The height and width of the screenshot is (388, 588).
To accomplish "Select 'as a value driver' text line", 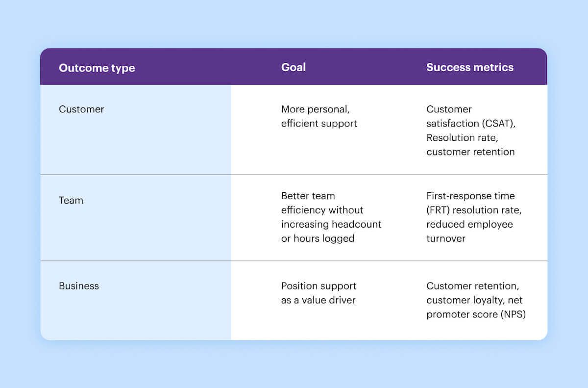I will click(318, 300).
